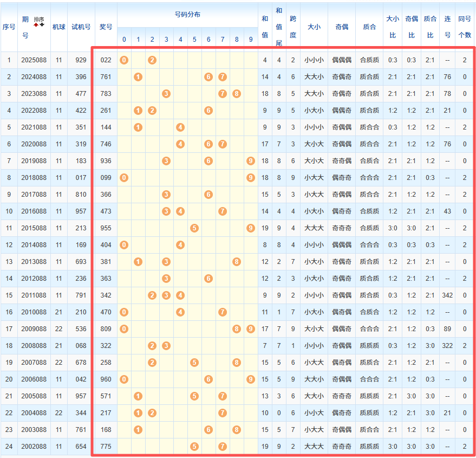
Task: Click the orange 1 ball in row 2003088
Action: pyautogui.click(x=138, y=430)
